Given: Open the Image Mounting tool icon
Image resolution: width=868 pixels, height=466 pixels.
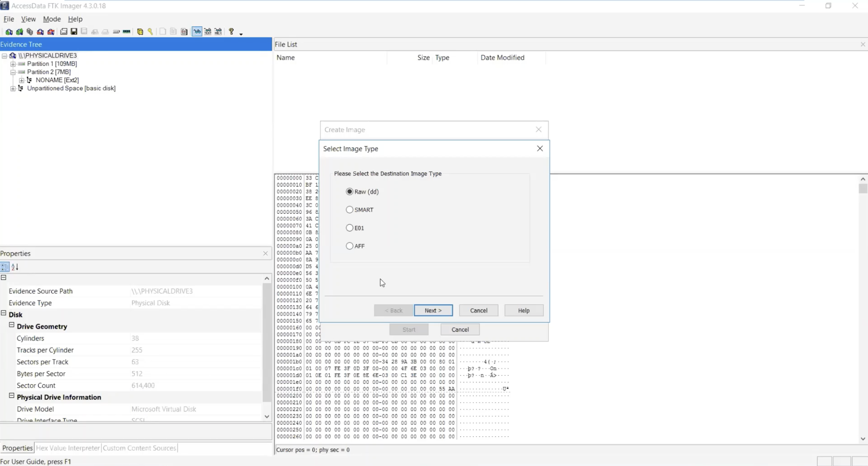Looking at the screenshot, I should click(30, 31).
